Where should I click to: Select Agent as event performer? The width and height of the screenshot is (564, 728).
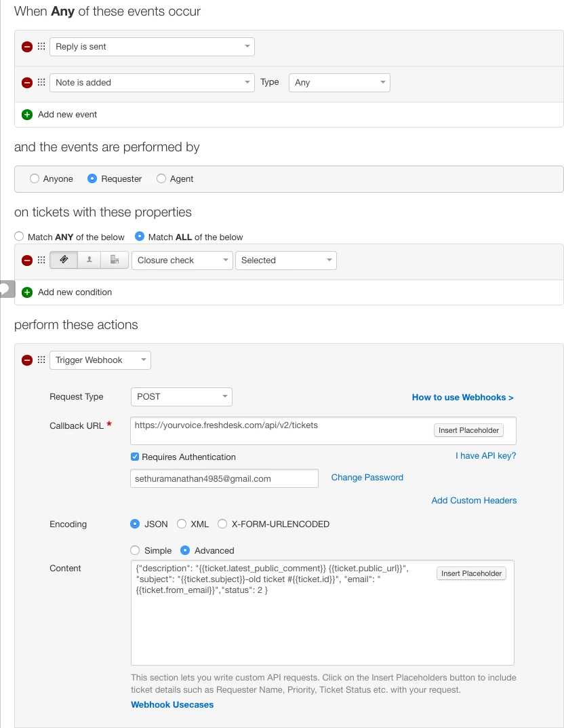[x=161, y=178]
